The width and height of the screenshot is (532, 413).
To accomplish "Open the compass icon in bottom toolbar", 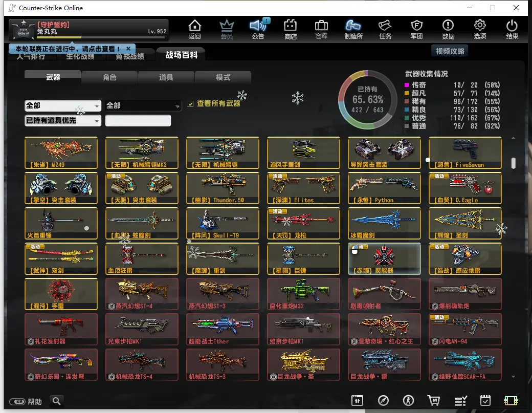I will tap(383, 400).
